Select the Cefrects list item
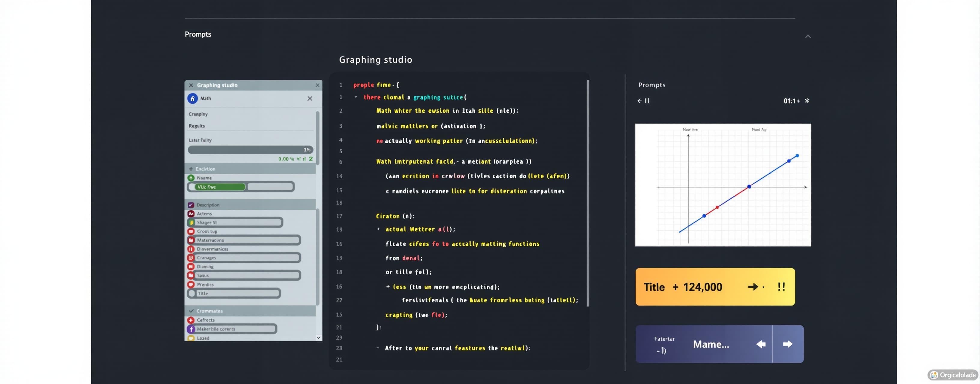 coord(206,320)
